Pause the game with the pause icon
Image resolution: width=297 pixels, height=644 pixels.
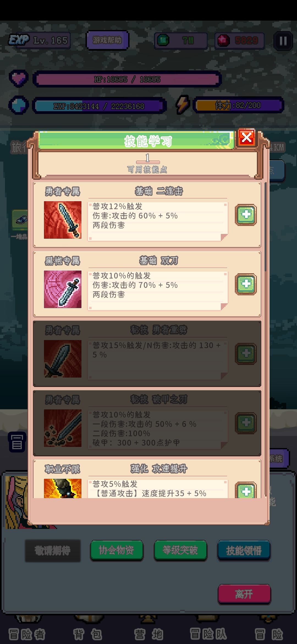[283, 41]
